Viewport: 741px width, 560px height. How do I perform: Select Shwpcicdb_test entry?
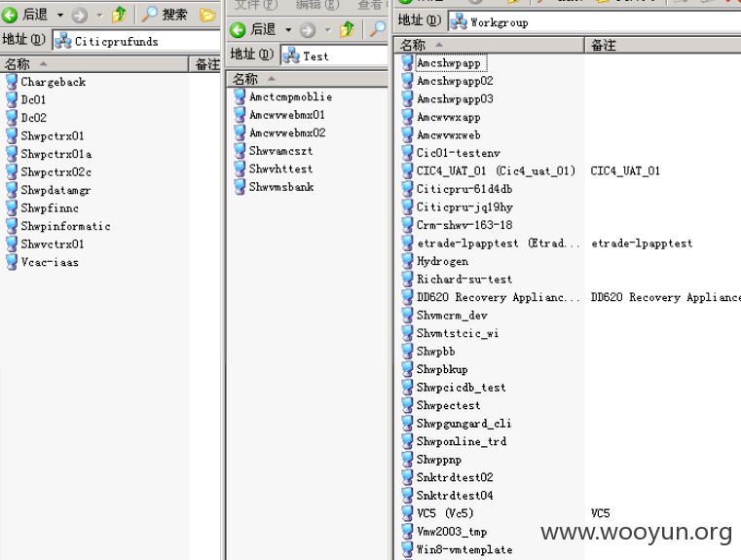[462, 388]
